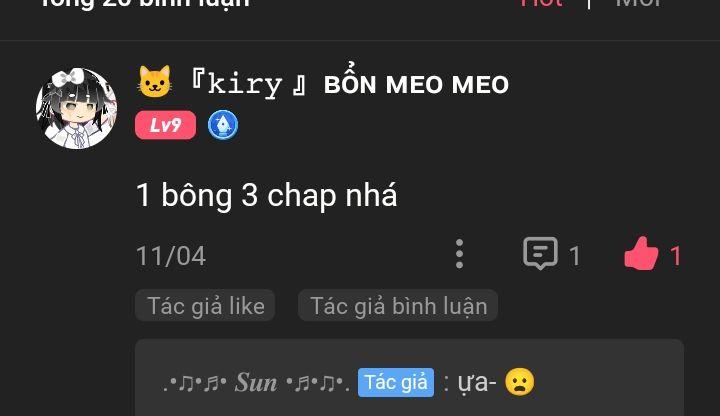Viewport: 720px width, 416px height.
Task: Click the worried face emoji in reply
Action: pos(520,382)
